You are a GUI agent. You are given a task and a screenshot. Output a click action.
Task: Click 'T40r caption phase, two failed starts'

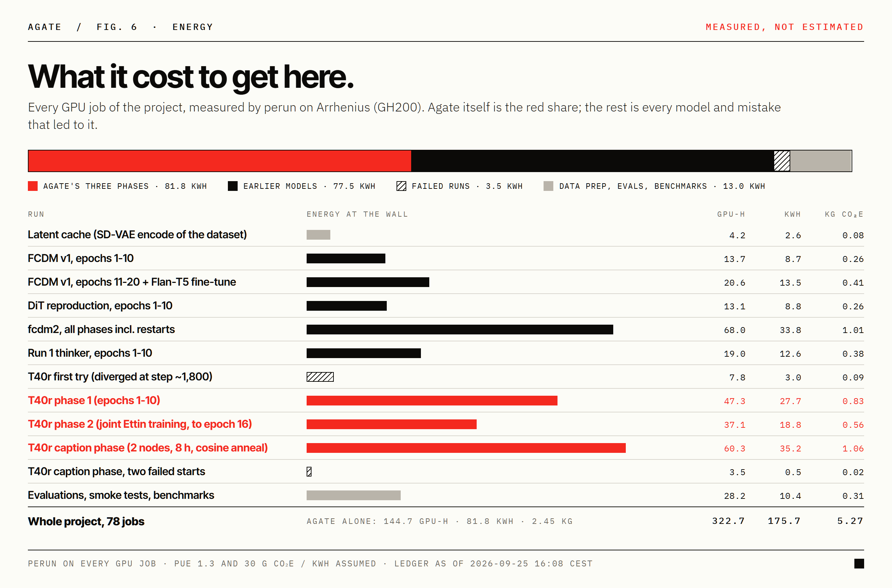click(116, 471)
